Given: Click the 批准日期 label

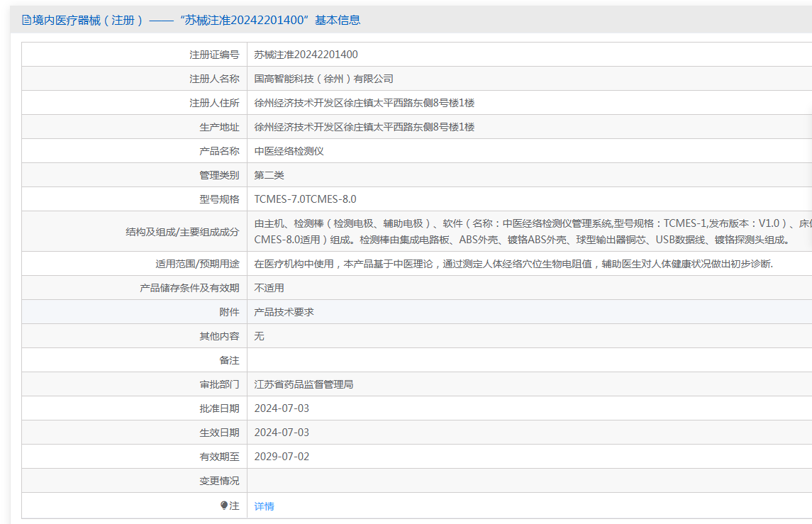Looking at the screenshot, I should pyautogui.click(x=220, y=408).
